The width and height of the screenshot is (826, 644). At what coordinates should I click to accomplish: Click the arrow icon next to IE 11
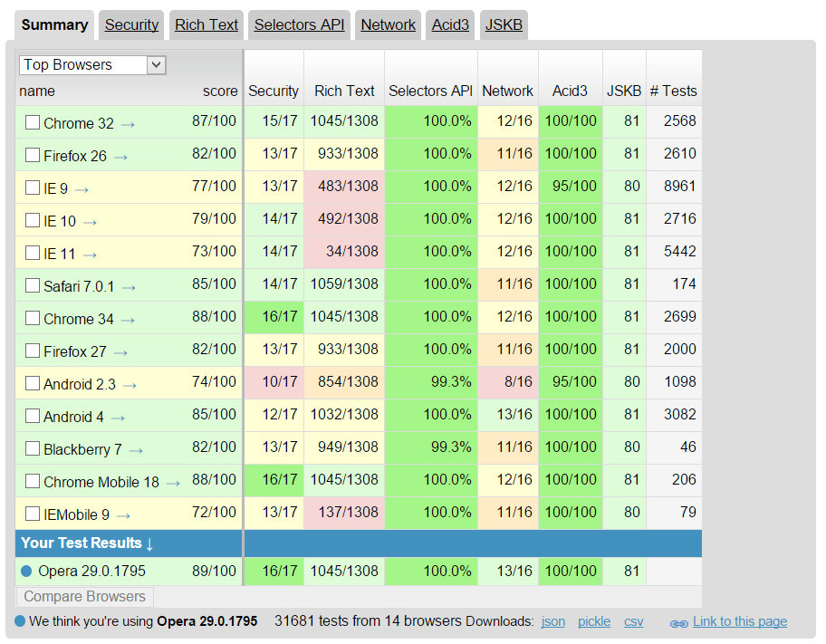click(x=90, y=255)
